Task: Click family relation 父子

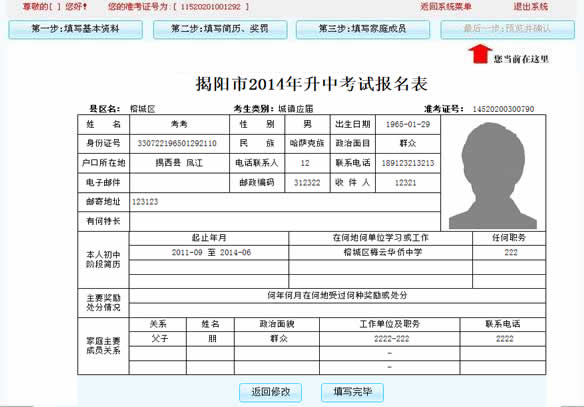Action: pos(160,339)
